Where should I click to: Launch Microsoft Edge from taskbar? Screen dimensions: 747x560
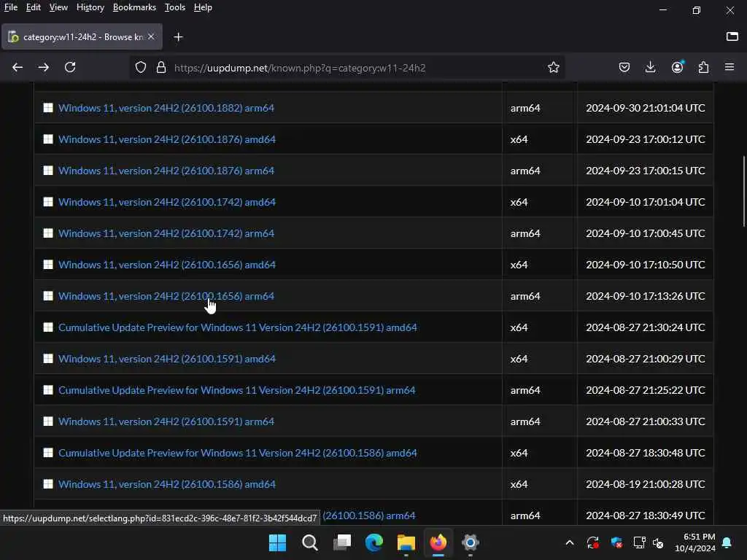[374, 542]
